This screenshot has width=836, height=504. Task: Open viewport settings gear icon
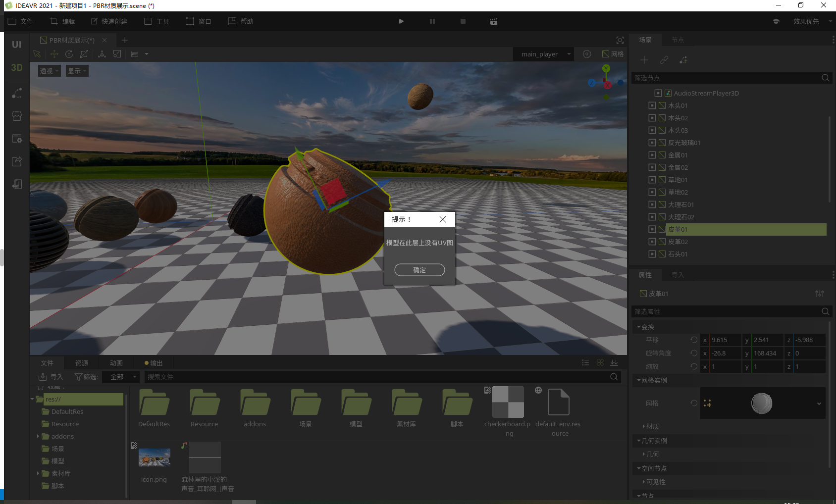[x=587, y=54]
